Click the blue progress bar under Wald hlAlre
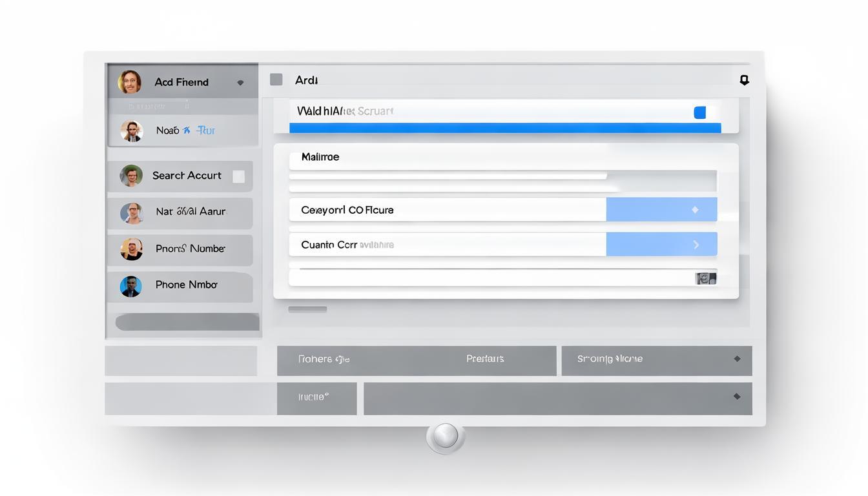This screenshot has width=868, height=496. coord(504,128)
